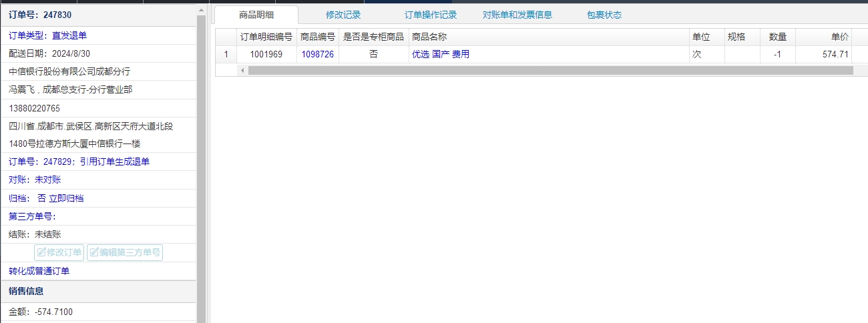This screenshot has width=868, height=323.
Task: Click the 商品编号 column header
Action: click(x=318, y=37)
